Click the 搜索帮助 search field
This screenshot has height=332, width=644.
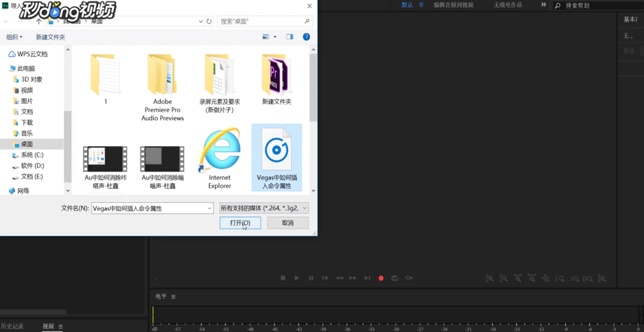(598, 6)
